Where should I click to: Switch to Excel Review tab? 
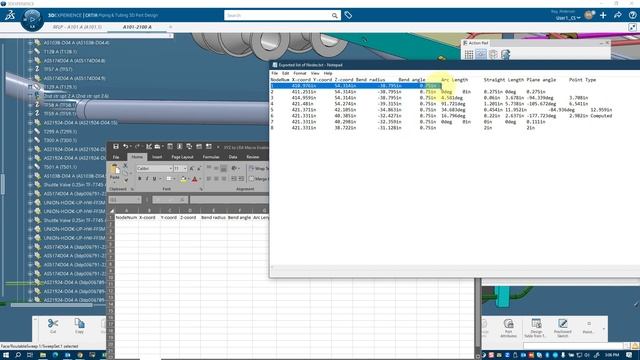[253, 157]
